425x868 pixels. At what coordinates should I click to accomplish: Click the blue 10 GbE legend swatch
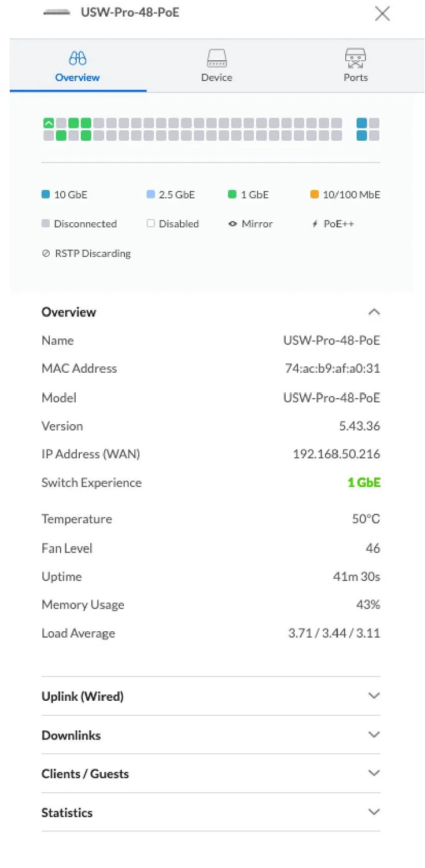(46, 195)
